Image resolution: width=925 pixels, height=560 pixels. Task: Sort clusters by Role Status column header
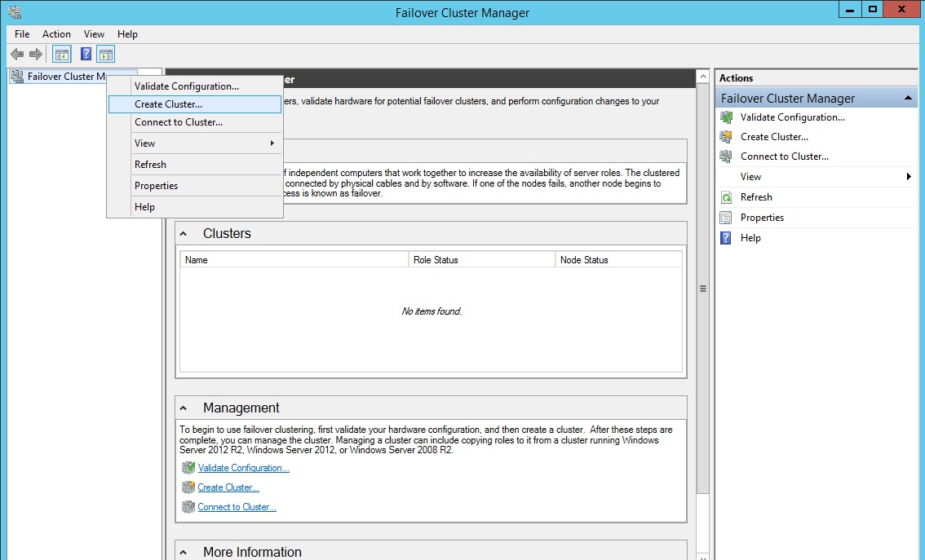click(482, 260)
